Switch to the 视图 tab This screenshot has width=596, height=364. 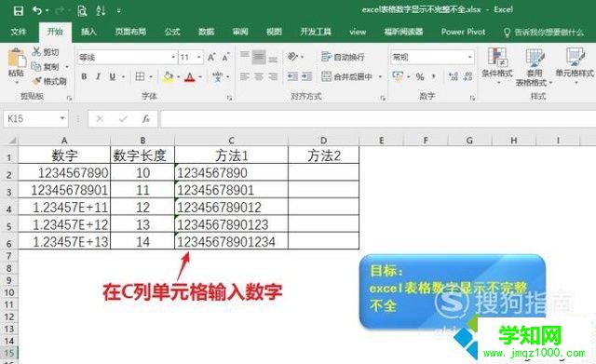click(x=274, y=32)
